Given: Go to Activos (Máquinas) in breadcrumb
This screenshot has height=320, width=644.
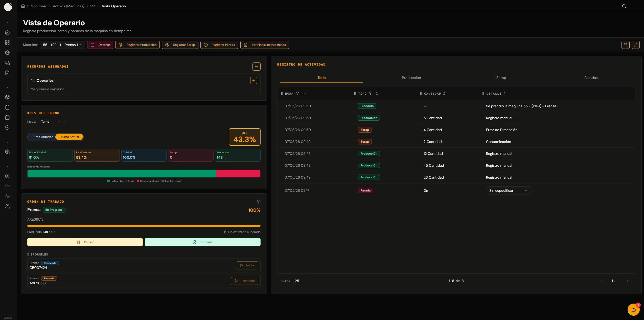Looking at the screenshot, I should click(68, 6).
